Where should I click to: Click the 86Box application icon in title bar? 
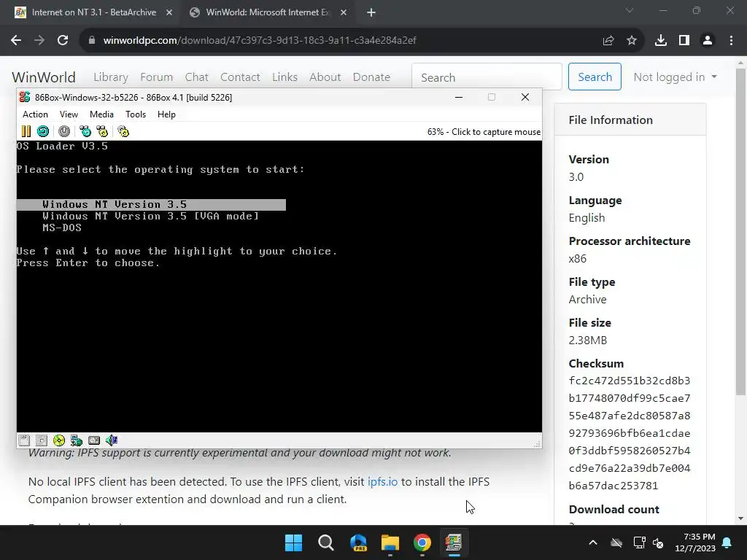[x=25, y=97]
